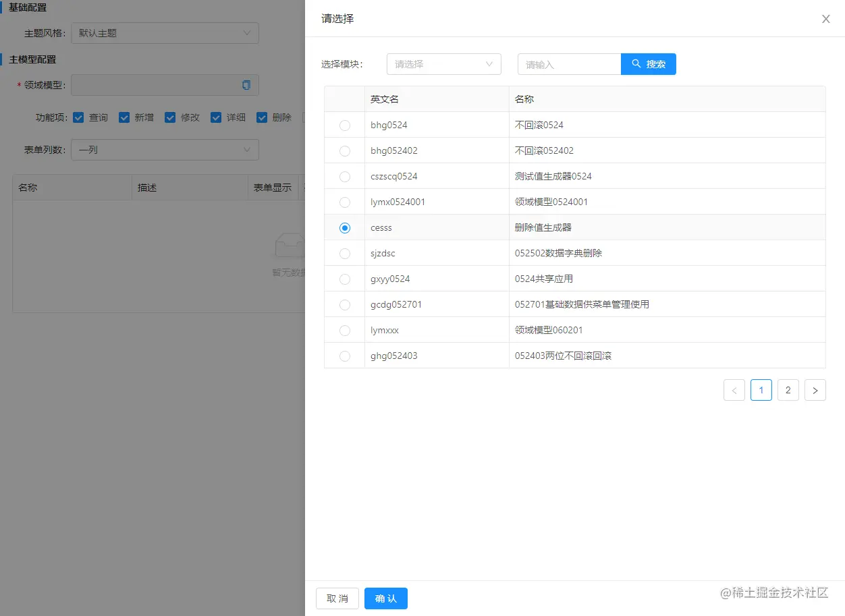Open the 表单列数 dropdown
Image resolution: width=845 pixels, height=616 pixels.
165,150
